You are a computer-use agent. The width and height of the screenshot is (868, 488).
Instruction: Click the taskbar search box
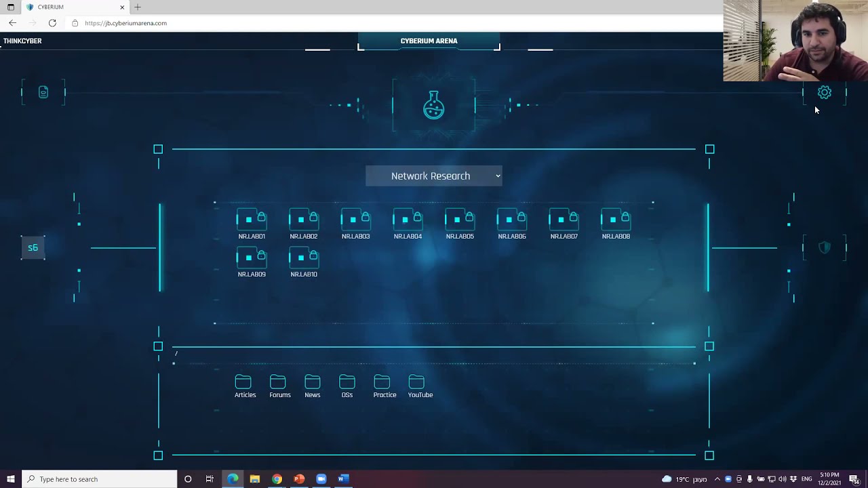(x=99, y=479)
